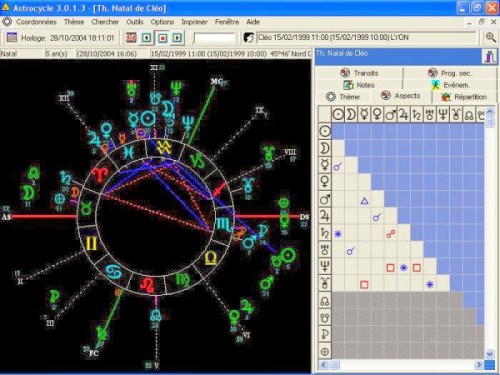Switch to the Répartition tab
500x375 pixels.
point(464,97)
